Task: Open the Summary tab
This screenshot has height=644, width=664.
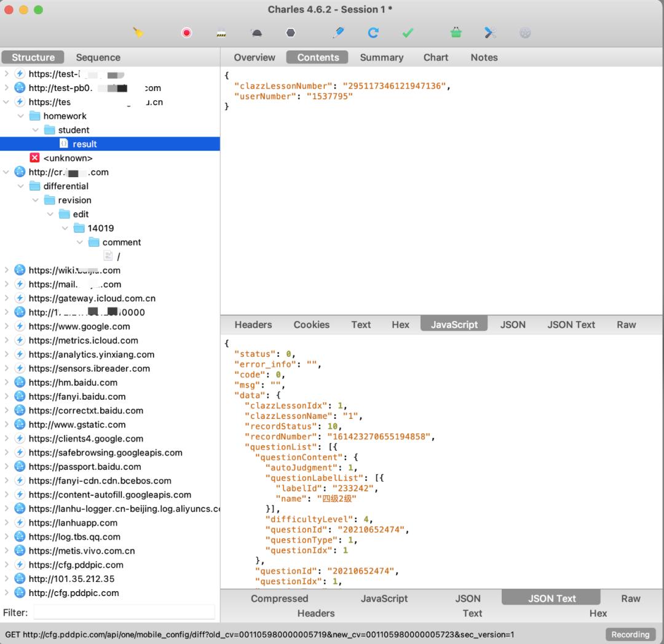Action: [381, 57]
